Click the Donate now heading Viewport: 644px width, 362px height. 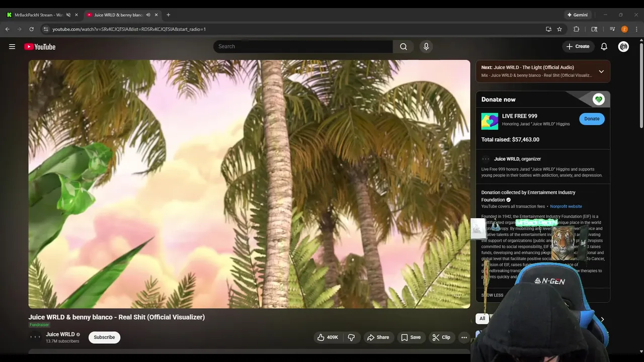(x=498, y=100)
